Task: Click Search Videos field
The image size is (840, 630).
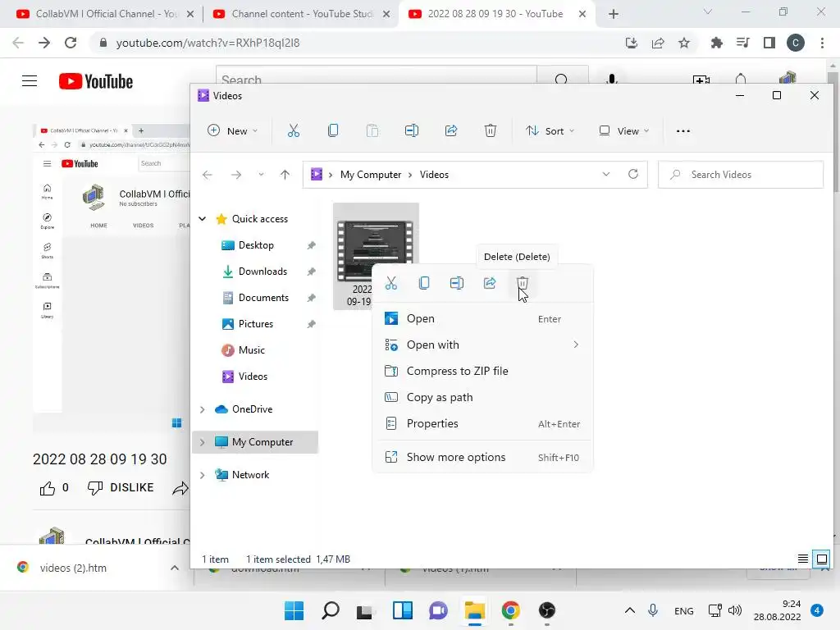Action: pos(741,175)
